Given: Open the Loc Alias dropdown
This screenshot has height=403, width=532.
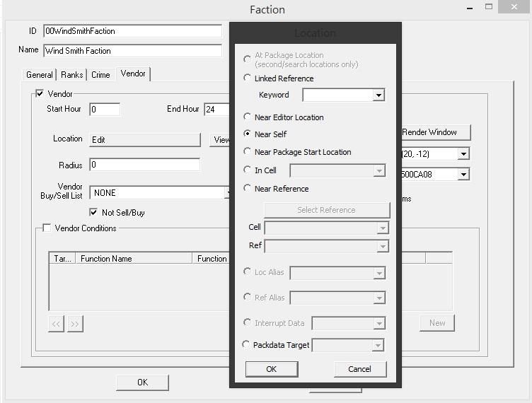Looking at the screenshot, I should point(379,273).
